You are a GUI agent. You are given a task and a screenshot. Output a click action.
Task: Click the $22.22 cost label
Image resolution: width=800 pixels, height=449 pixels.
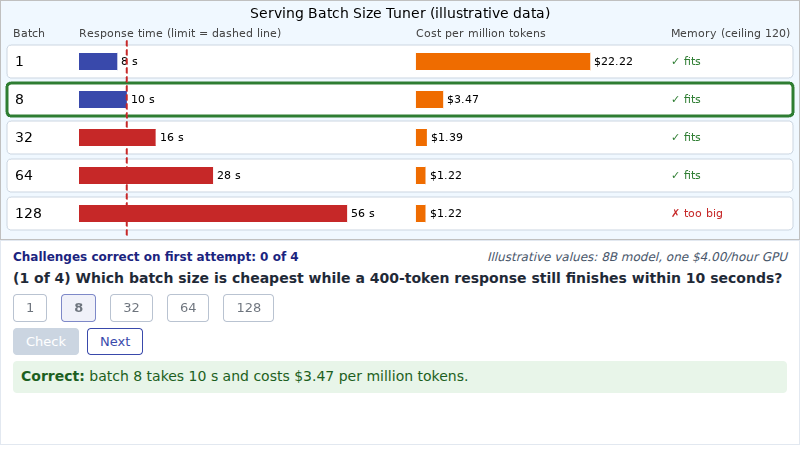click(613, 61)
